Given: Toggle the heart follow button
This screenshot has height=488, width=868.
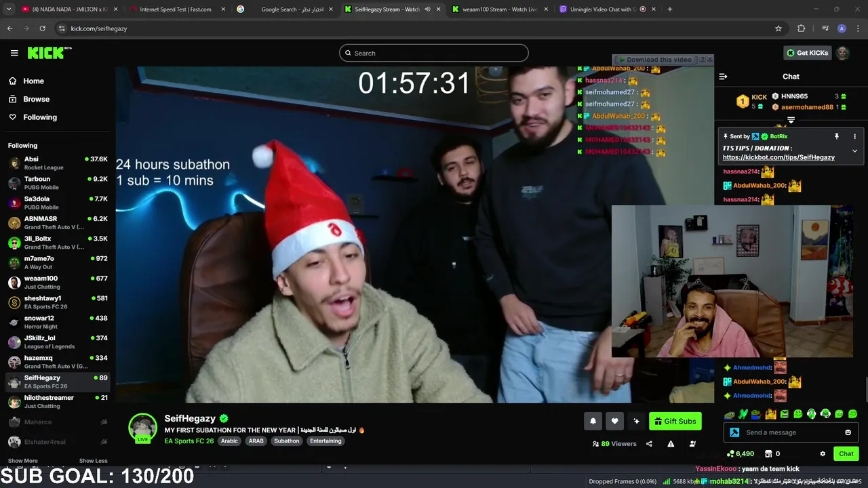Looking at the screenshot, I should pyautogui.click(x=614, y=421).
